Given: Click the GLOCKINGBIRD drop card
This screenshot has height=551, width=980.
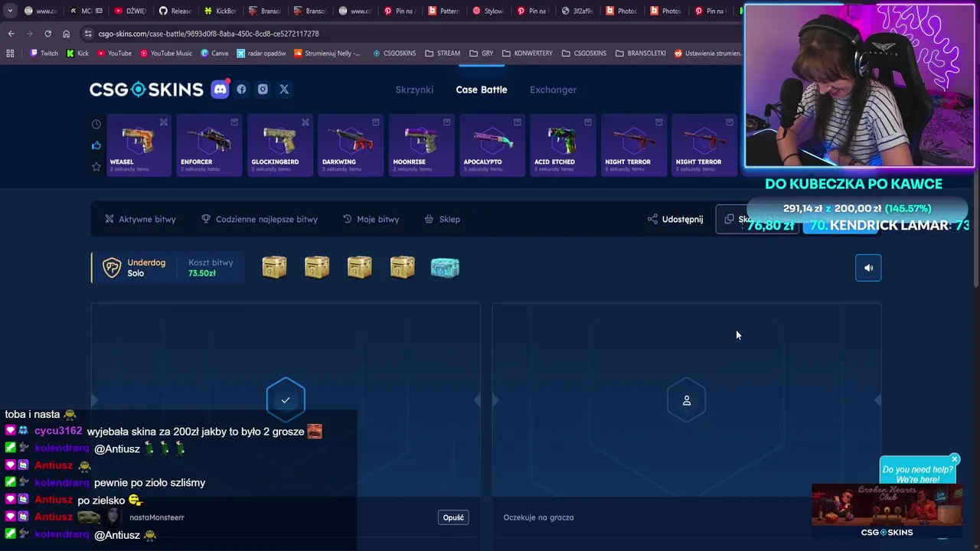Looking at the screenshot, I should click(280, 145).
